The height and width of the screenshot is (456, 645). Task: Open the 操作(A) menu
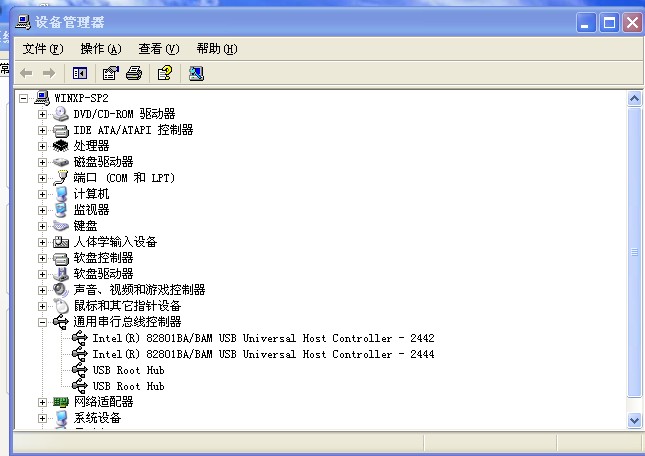tap(101, 49)
